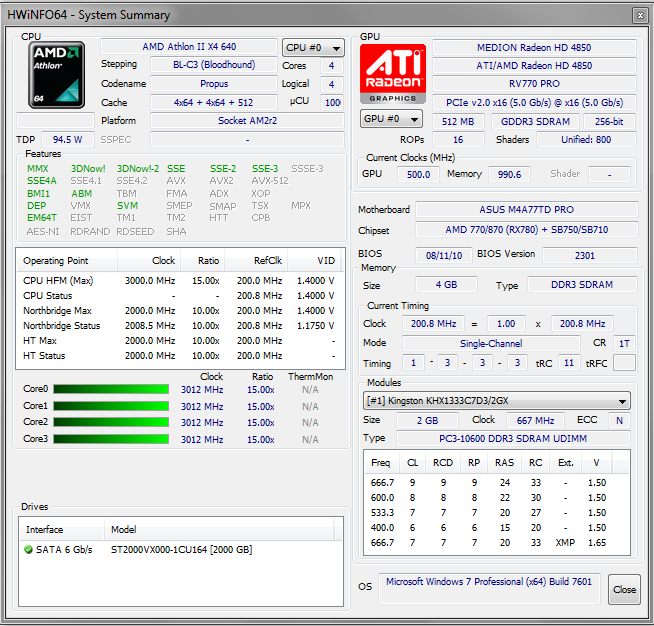This screenshot has width=654, height=626.
Task: Click the Core3 usage bar
Action: [x=111, y=439]
